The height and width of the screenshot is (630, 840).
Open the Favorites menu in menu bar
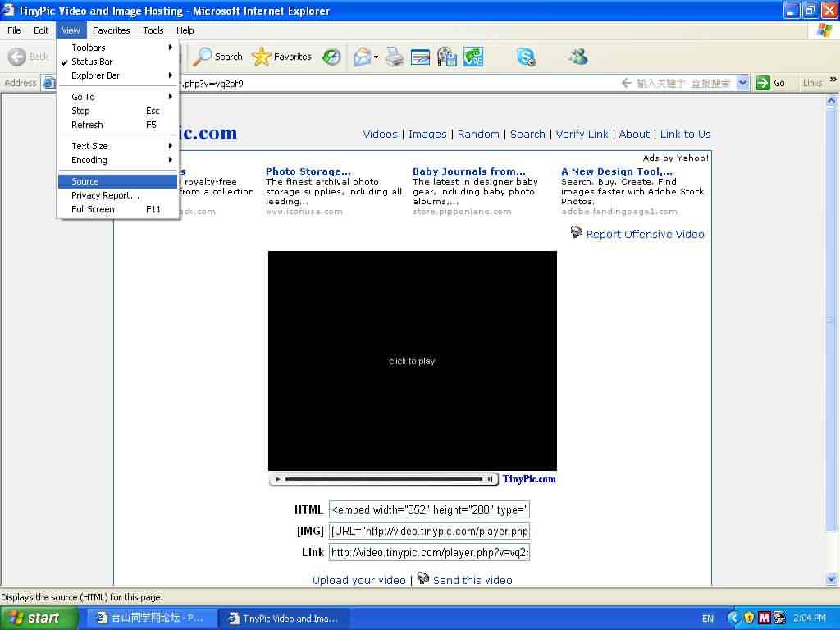point(111,30)
